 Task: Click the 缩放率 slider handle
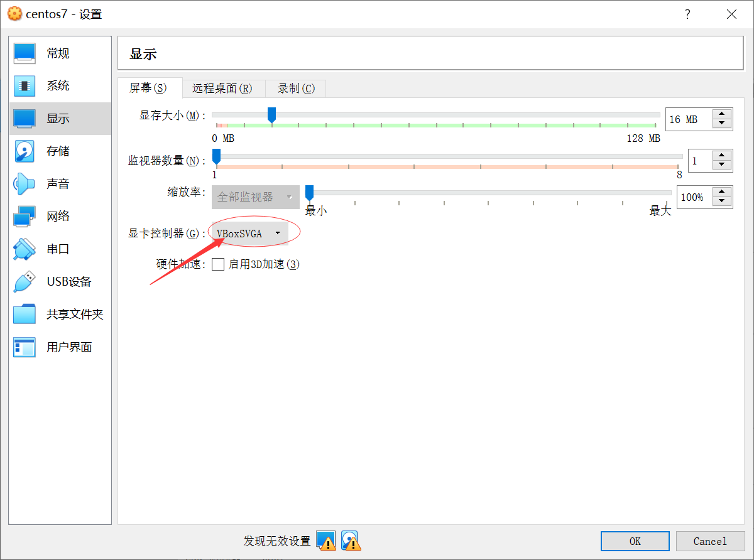pyautogui.click(x=309, y=193)
